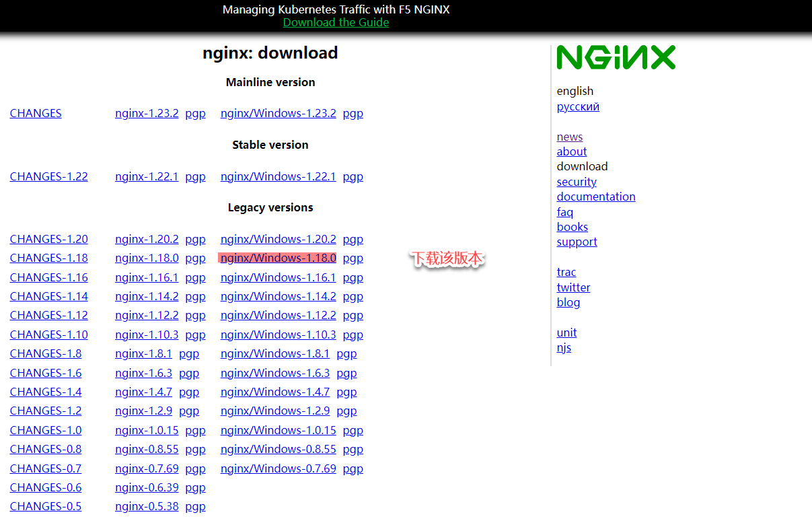
Task: Download nginx-1.10.3 source
Action: tap(147, 335)
